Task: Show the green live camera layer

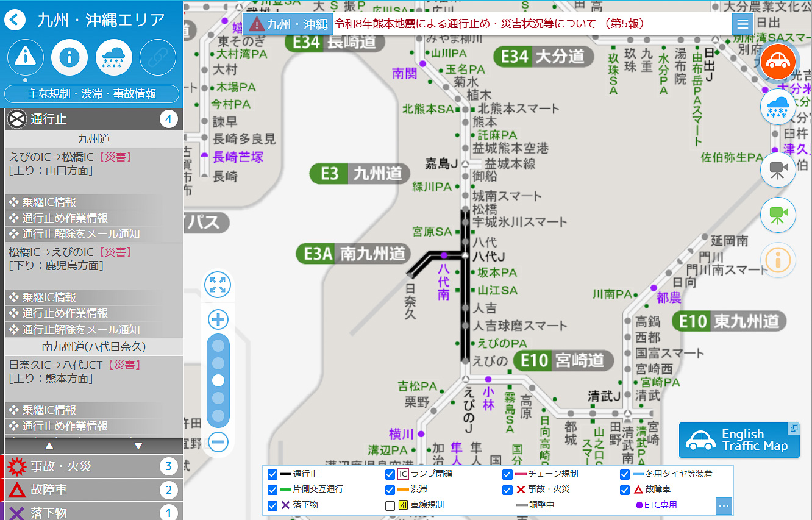Action: [x=778, y=215]
